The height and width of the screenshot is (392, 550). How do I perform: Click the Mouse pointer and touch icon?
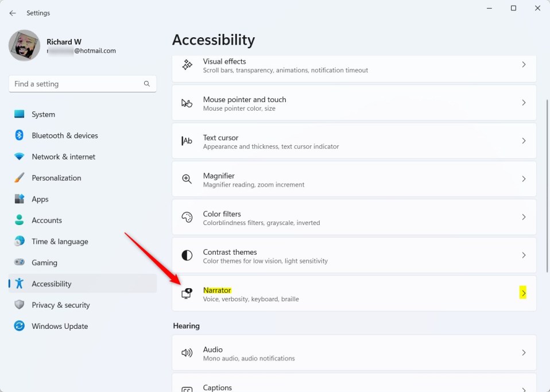187,103
